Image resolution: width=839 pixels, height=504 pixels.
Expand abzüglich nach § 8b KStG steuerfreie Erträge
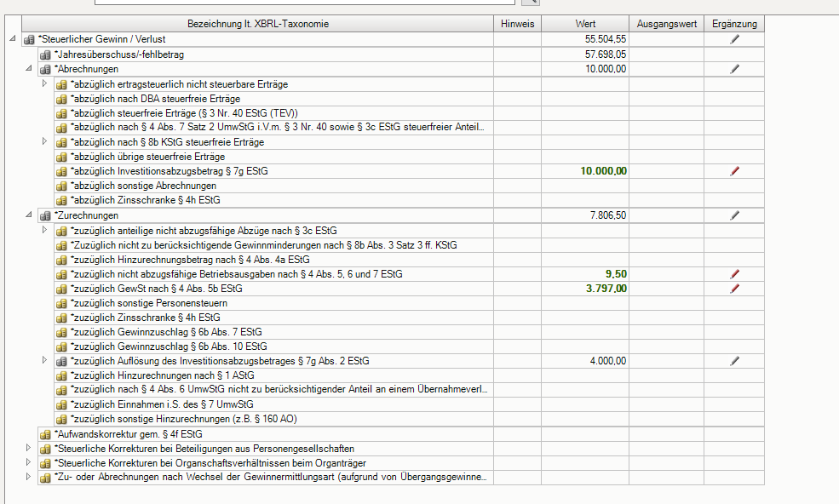(x=45, y=141)
